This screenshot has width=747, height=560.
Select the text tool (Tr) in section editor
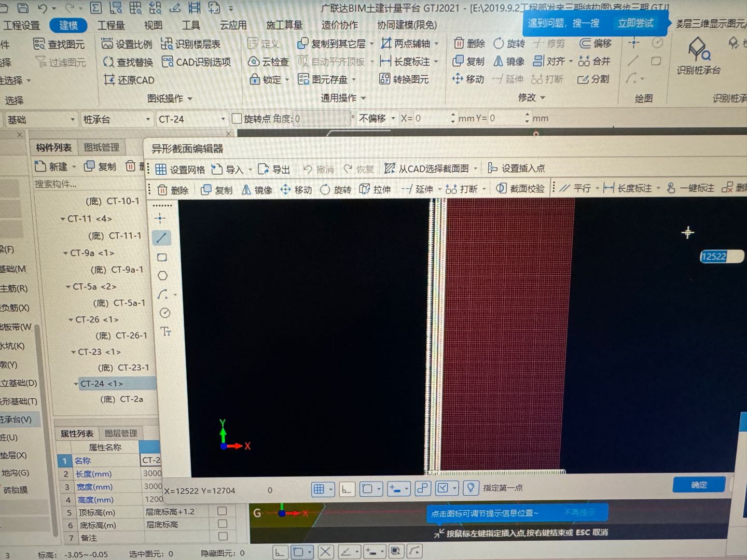[166, 331]
